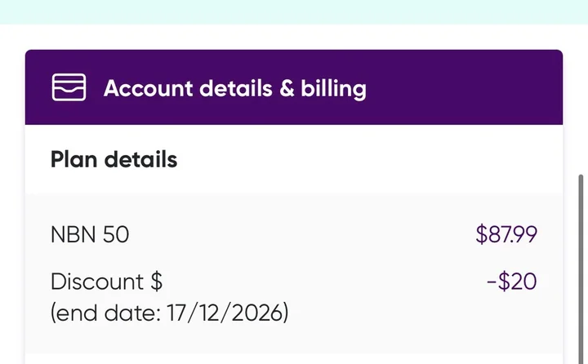The width and height of the screenshot is (588, 364).
Task: Click the dollar sign after Discount
Action: [x=156, y=282]
